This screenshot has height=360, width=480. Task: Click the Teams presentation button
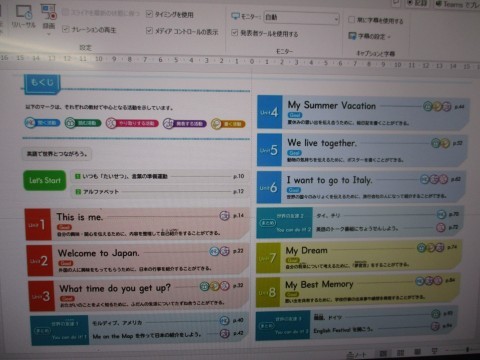[458, 4]
